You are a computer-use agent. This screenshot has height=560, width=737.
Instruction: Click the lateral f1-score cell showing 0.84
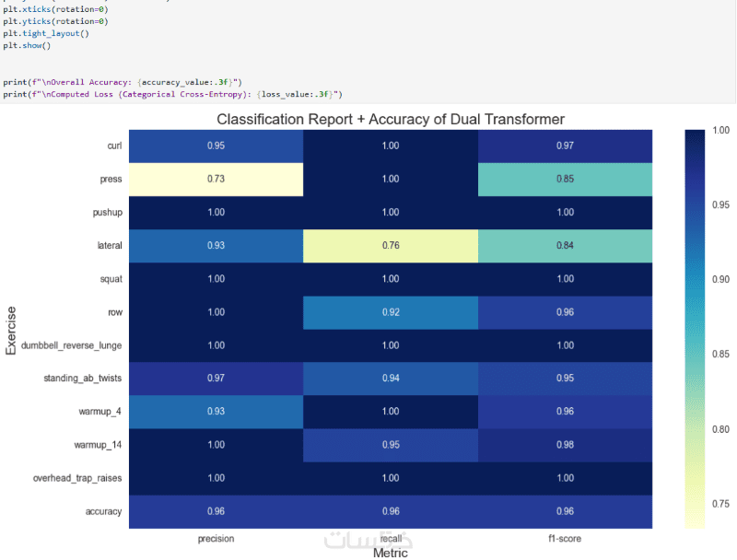pos(566,245)
